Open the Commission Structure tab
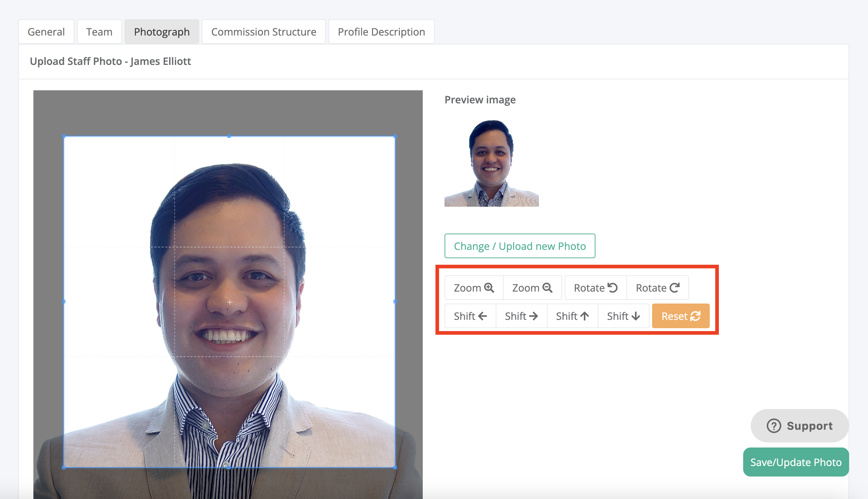Screen dimensions: 868x499 [264, 32]
